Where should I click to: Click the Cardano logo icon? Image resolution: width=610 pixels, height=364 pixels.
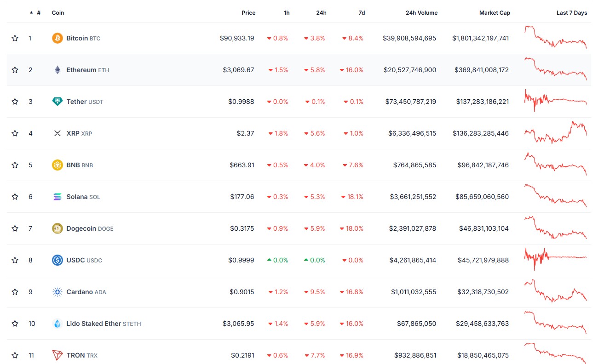(58, 292)
